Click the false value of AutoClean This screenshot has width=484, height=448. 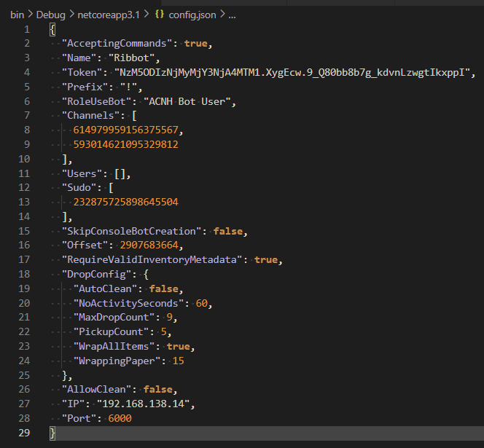(163, 289)
